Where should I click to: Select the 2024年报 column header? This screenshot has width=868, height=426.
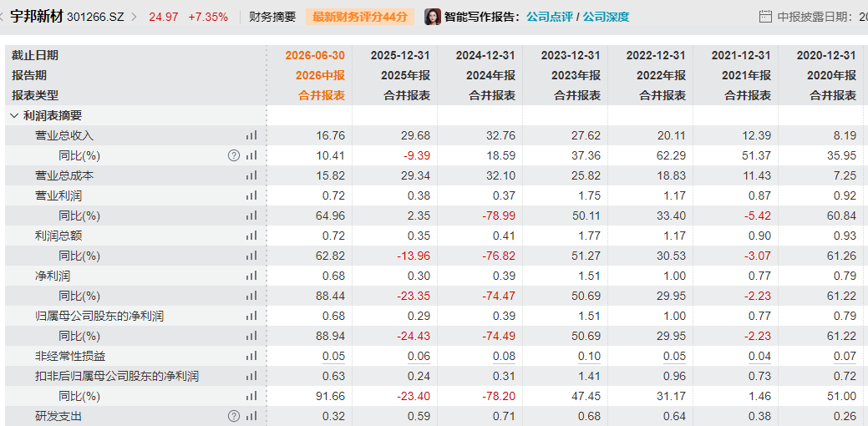point(492,75)
